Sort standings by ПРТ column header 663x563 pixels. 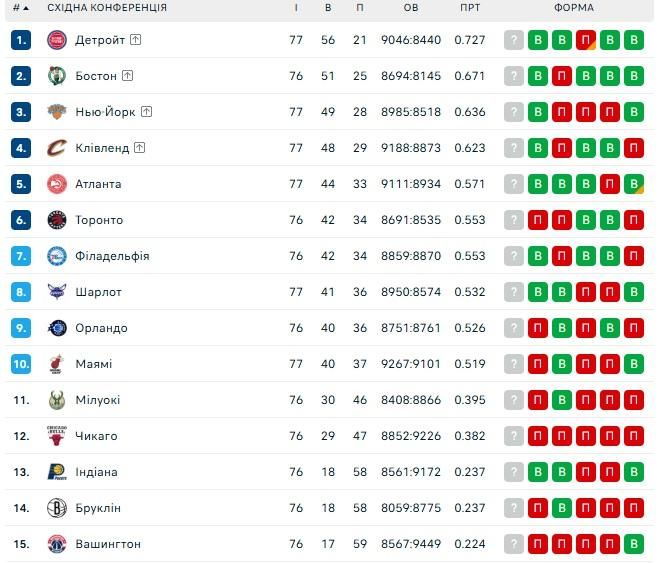(x=470, y=8)
